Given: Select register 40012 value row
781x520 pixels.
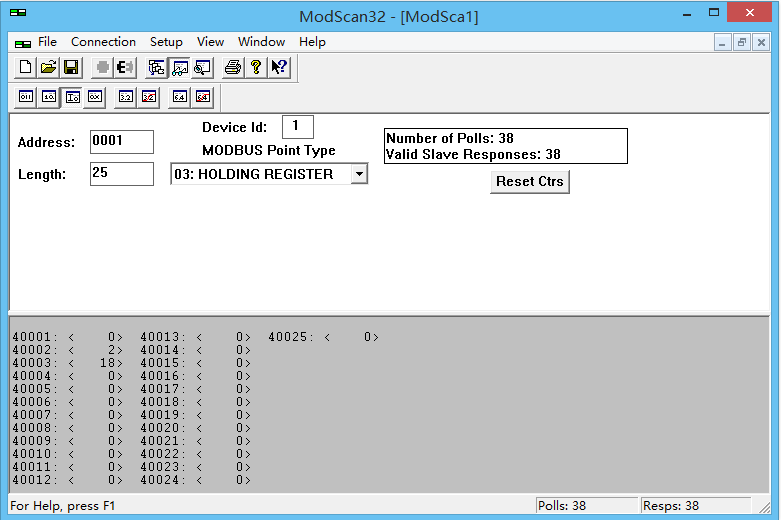Looking at the screenshot, I should click(68, 480).
